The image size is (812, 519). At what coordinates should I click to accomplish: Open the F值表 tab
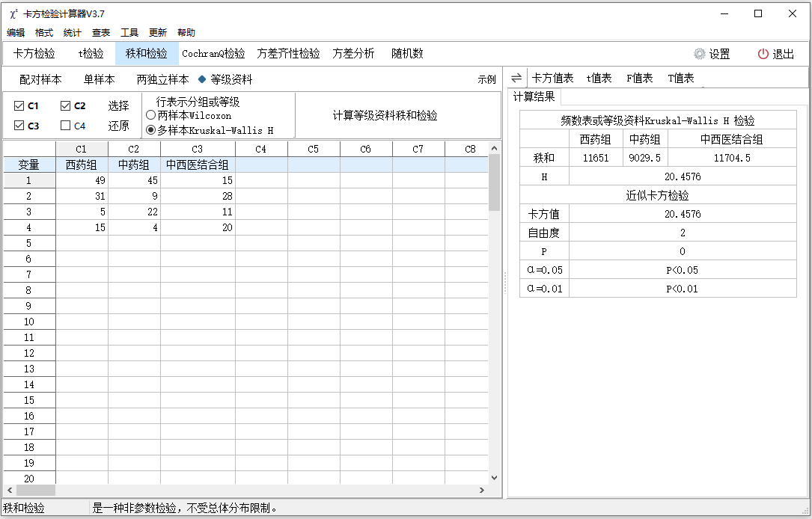point(640,78)
